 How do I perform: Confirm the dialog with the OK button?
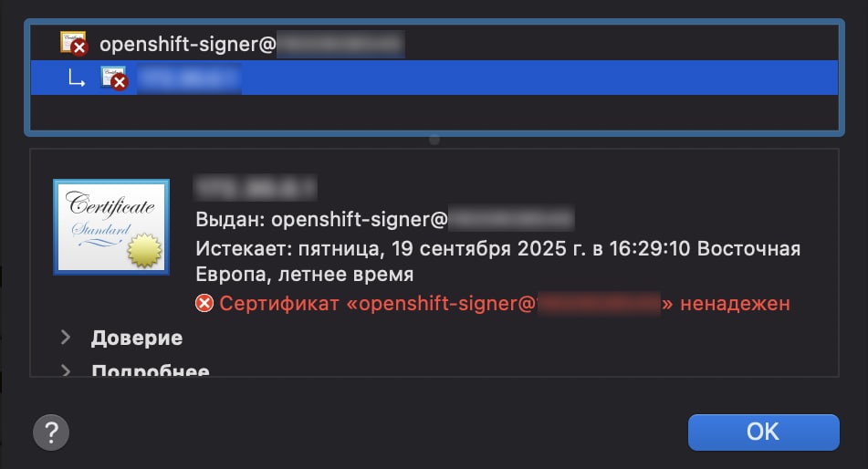763,432
